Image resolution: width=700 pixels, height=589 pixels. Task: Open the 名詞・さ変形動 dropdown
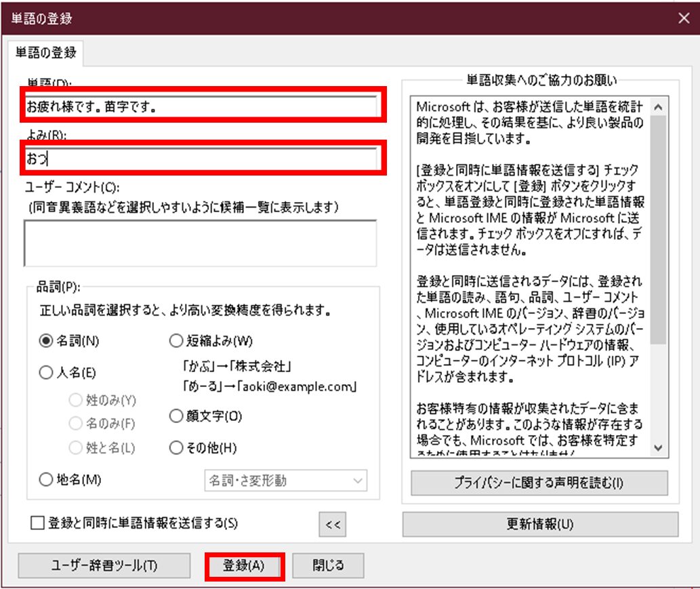285,481
